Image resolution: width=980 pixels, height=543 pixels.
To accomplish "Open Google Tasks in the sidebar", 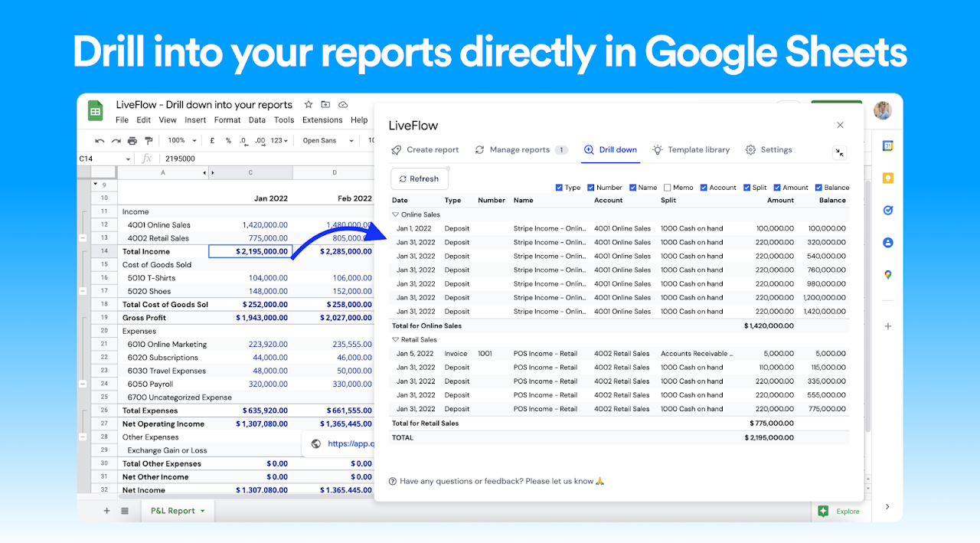I will (x=887, y=209).
